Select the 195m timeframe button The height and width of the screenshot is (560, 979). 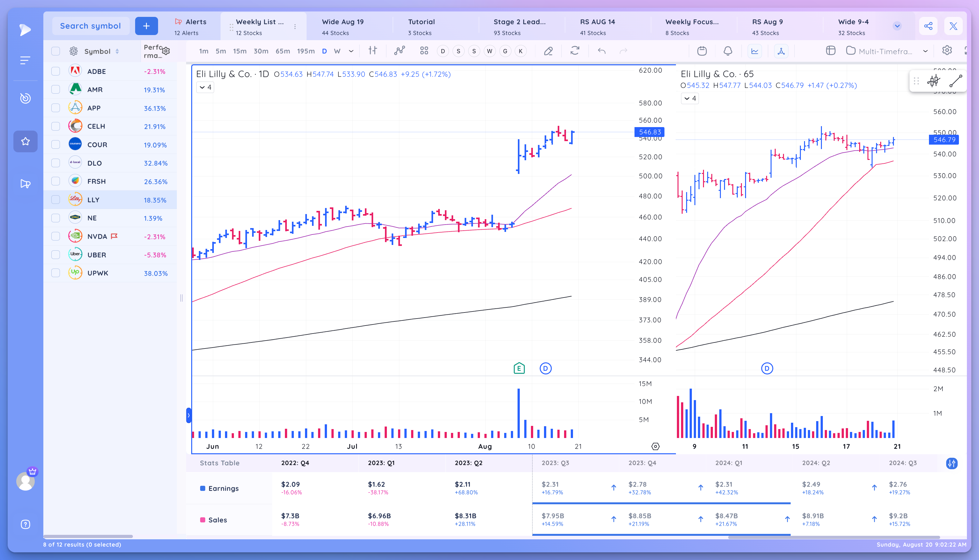306,51
